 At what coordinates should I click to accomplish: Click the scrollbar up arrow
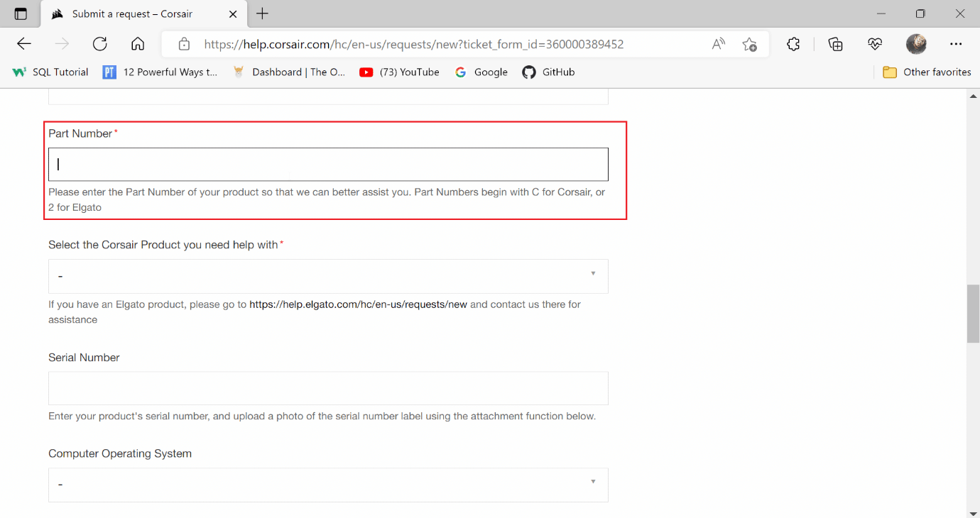pyautogui.click(x=973, y=97)
